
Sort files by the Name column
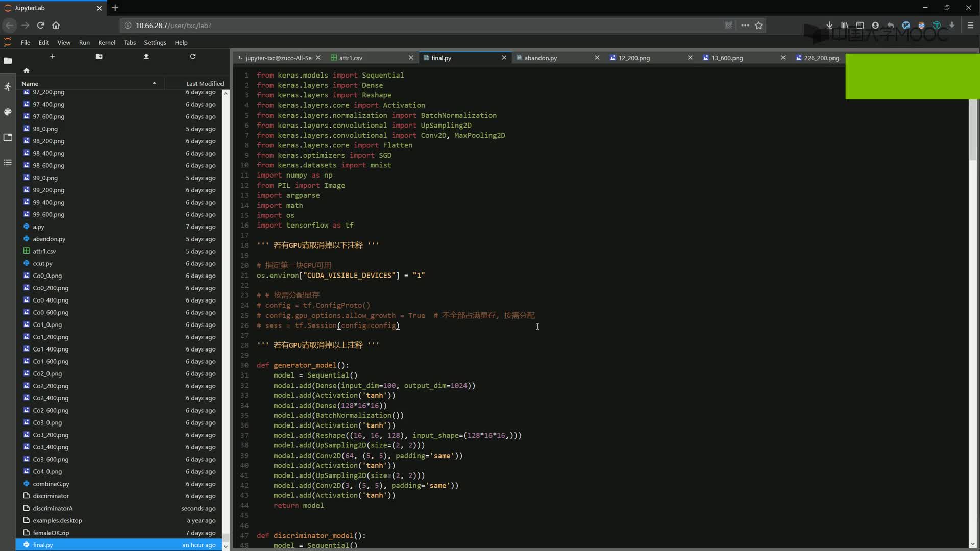[89, 83]
